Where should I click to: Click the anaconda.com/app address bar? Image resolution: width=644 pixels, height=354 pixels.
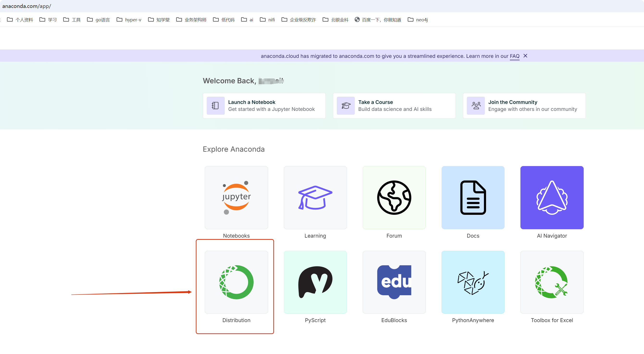[x=100, y=6]
